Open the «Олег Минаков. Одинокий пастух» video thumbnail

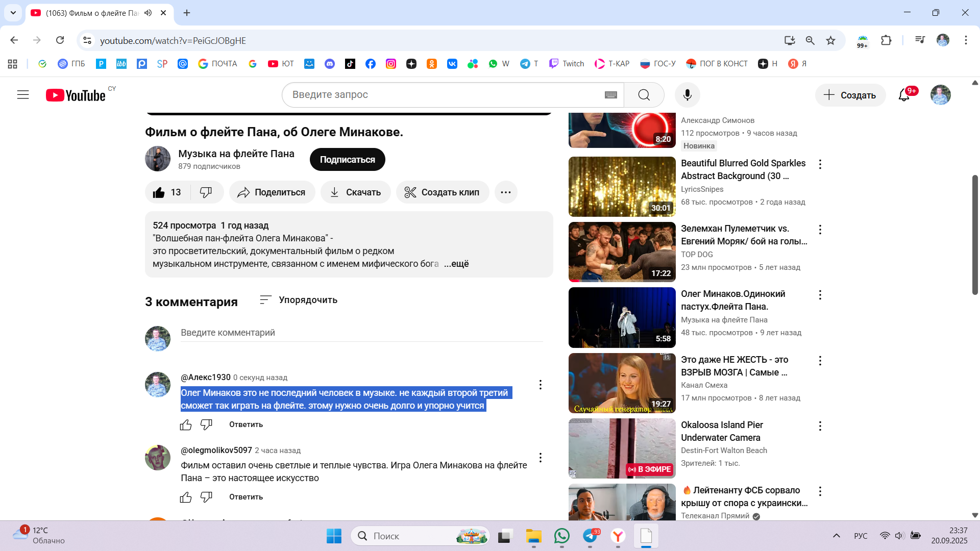tap(622, 317)
